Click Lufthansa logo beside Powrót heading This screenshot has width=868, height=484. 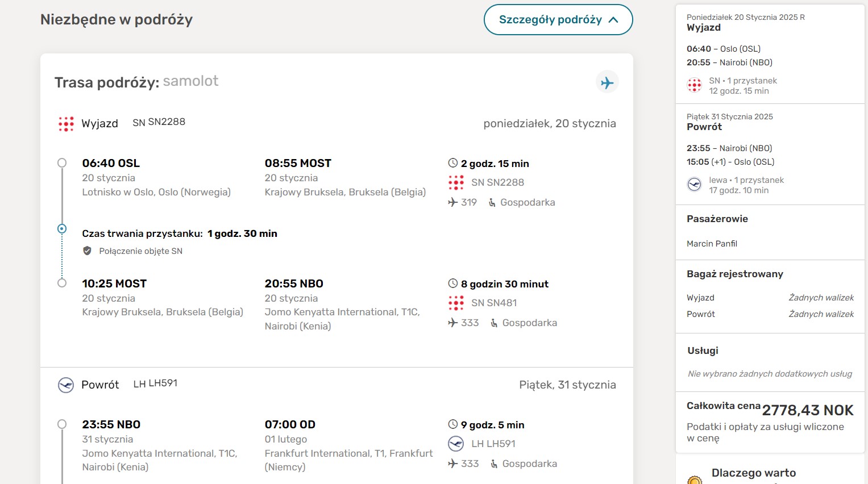coord(66,385)
